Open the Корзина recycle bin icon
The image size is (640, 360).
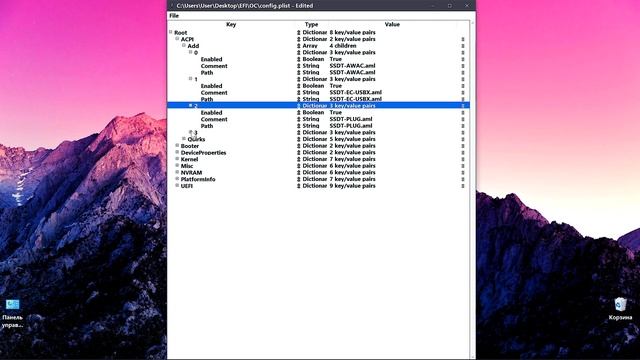click(x=620, y=309)
